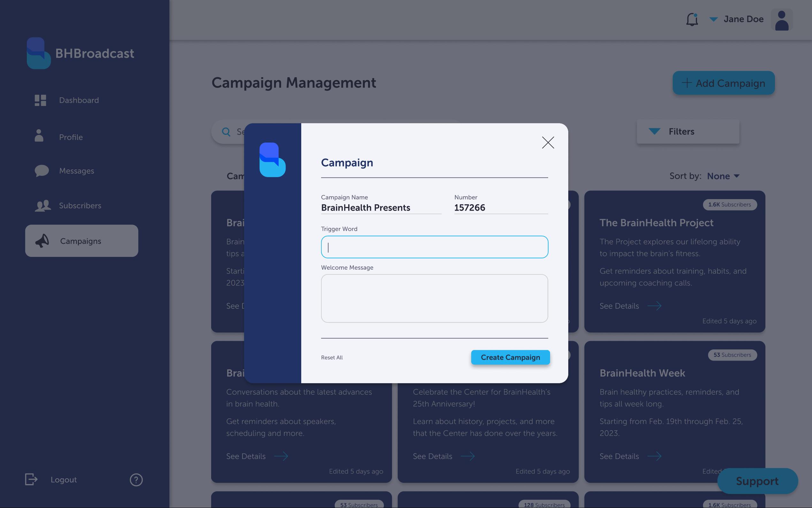Click the Add Campaign button

point(723,83)
